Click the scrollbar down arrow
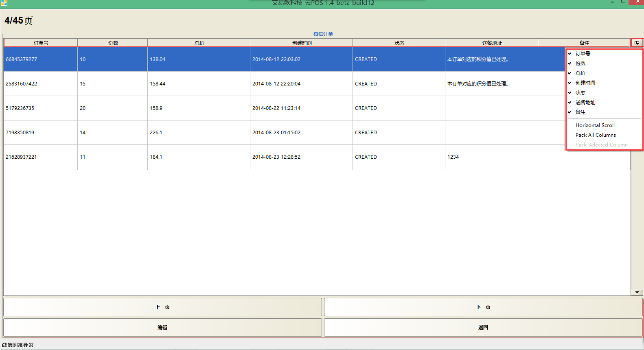The height and width of the screenshot is (350, 644). click(637, 292)
